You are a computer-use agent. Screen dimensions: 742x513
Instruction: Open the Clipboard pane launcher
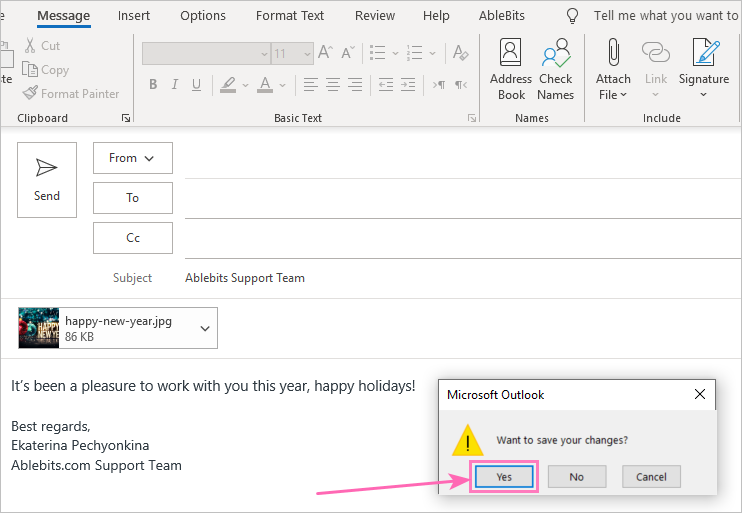click(x=126, y=118)
